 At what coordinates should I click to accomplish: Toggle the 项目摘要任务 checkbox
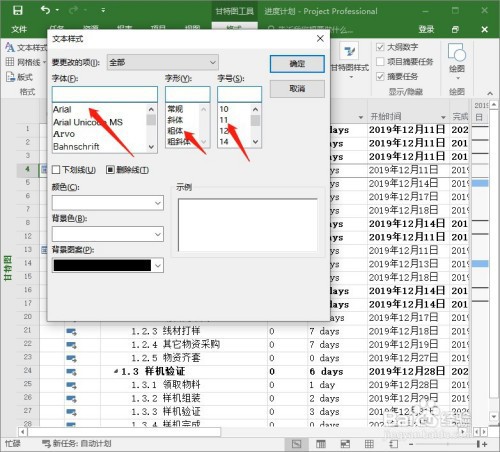pos(380,62)
